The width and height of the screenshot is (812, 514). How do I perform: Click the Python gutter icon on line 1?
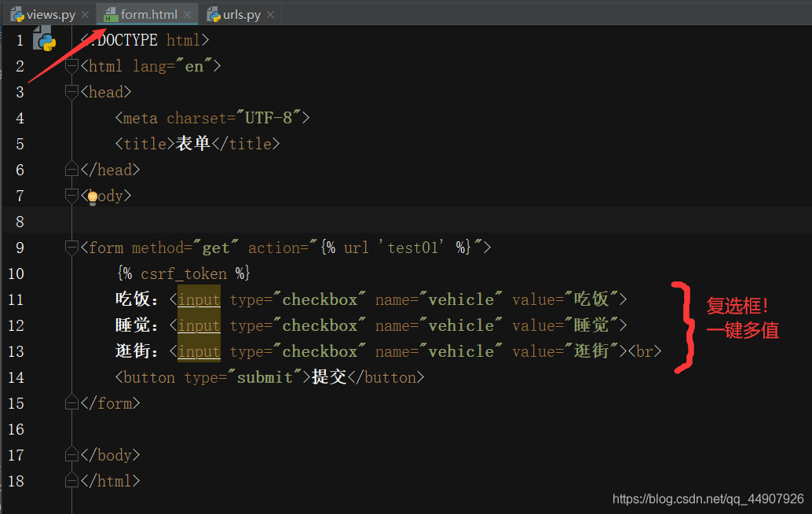44,40
